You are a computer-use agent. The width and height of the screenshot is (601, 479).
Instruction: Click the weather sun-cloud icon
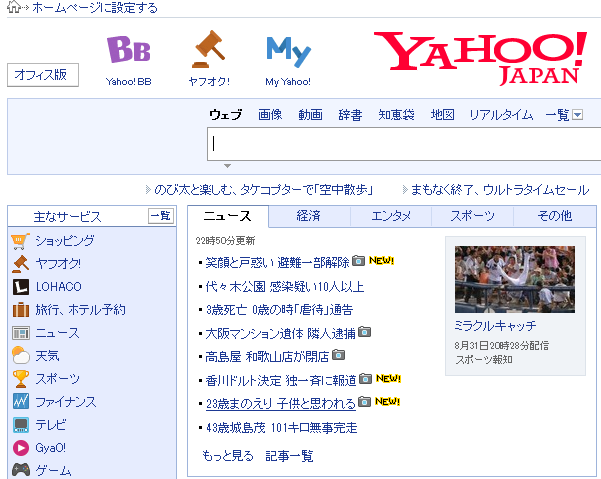coord(21,355)
